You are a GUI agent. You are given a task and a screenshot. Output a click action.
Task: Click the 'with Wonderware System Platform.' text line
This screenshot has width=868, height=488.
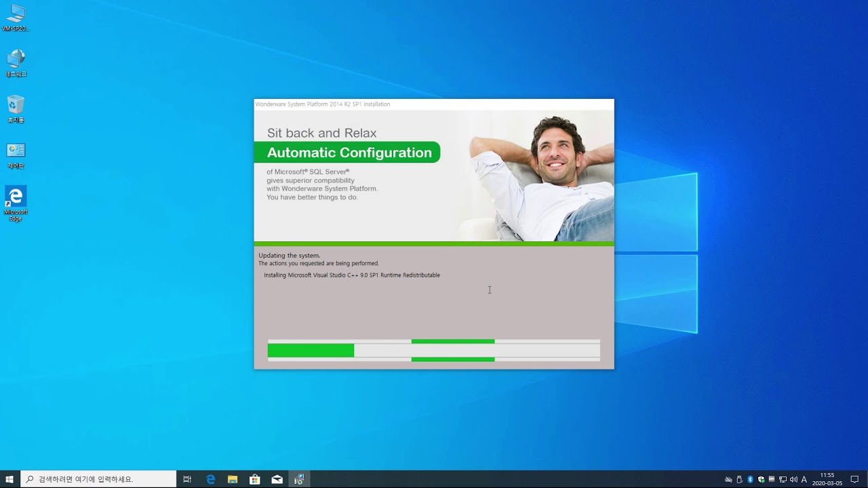pos(322,189)
